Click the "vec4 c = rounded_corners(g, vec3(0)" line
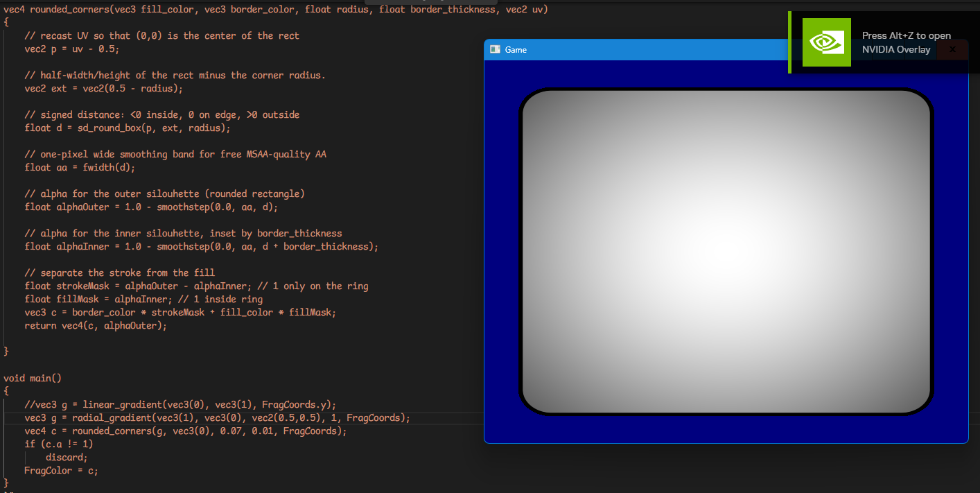This screenshot has height=493, width=980. (x=186, y=431)
